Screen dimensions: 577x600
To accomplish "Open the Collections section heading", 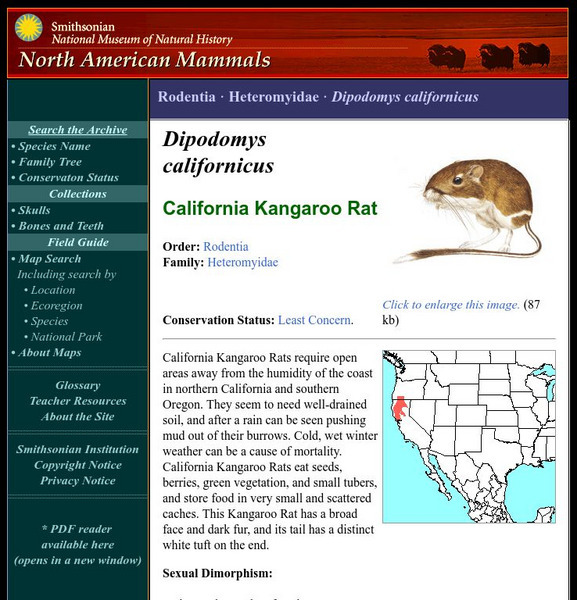I will coord(78,194).
